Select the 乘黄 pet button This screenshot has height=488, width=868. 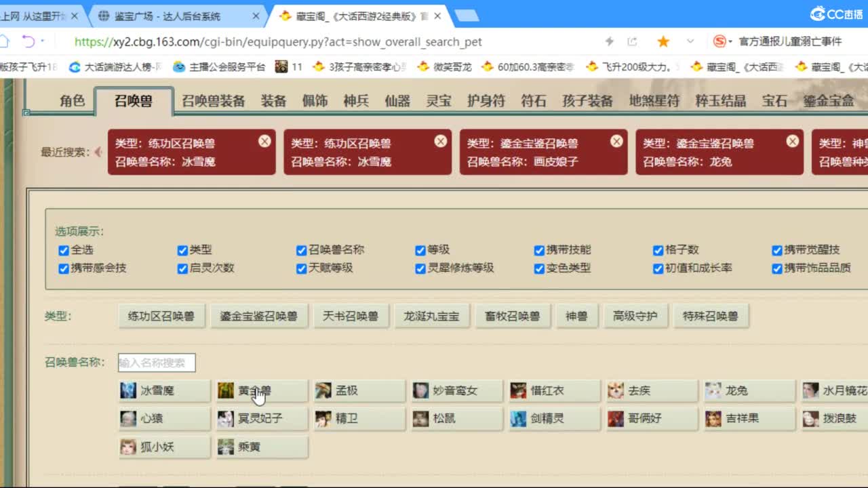coord(262,447)
